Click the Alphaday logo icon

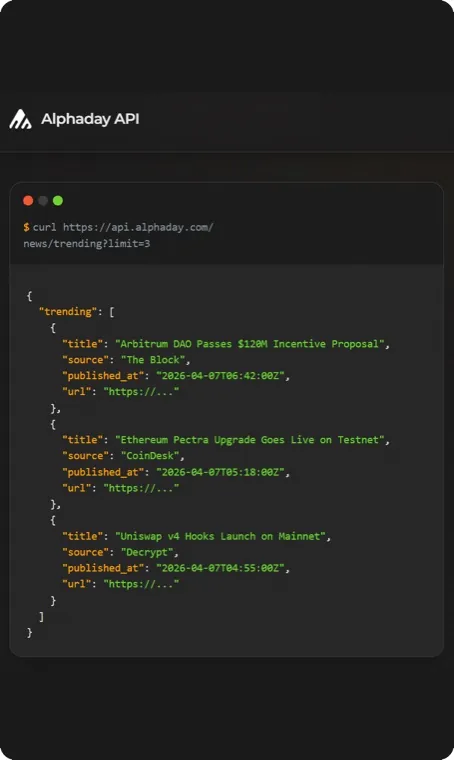pos(20,119)
